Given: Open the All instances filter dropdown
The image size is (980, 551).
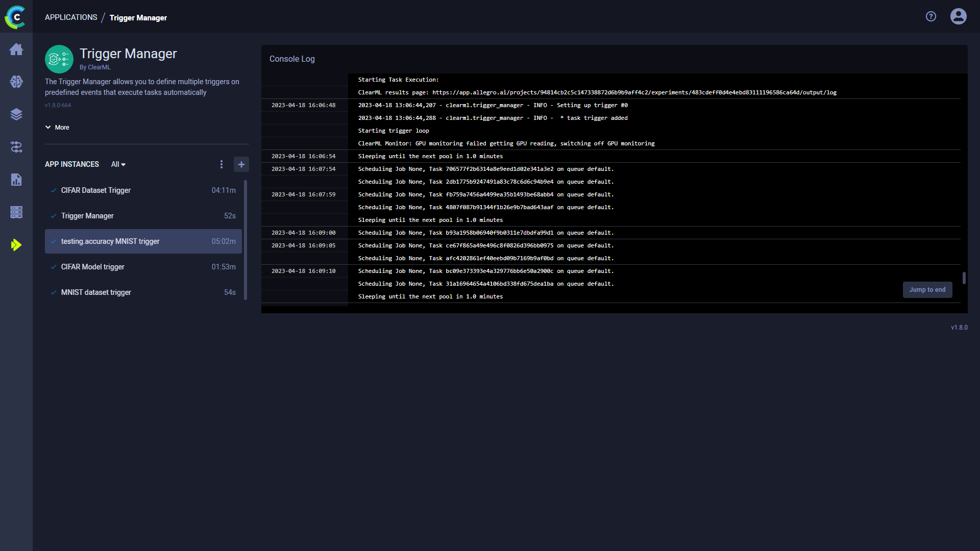Looking at the screenshot, I should [x=117, y=164].
